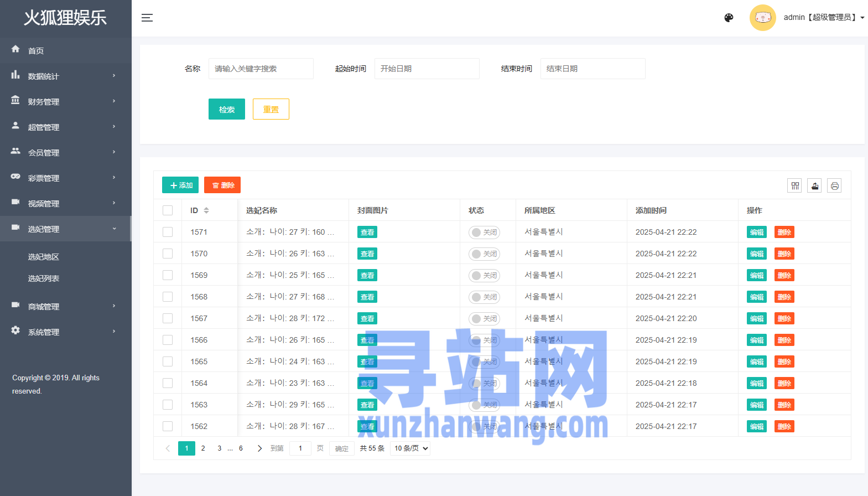The height and width of the screenshot is (496, 868).
Task: Click the table print icon
Action: 835,186
